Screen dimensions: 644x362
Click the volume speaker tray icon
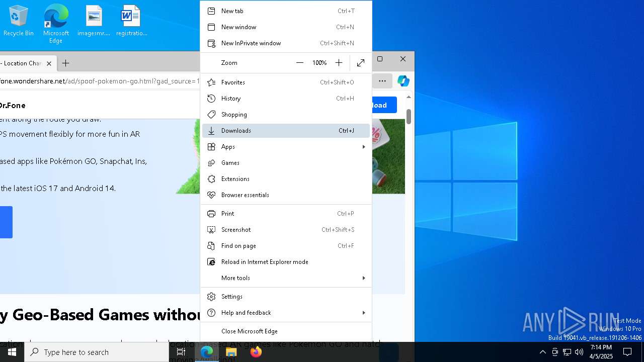click(x=579, y=352)
